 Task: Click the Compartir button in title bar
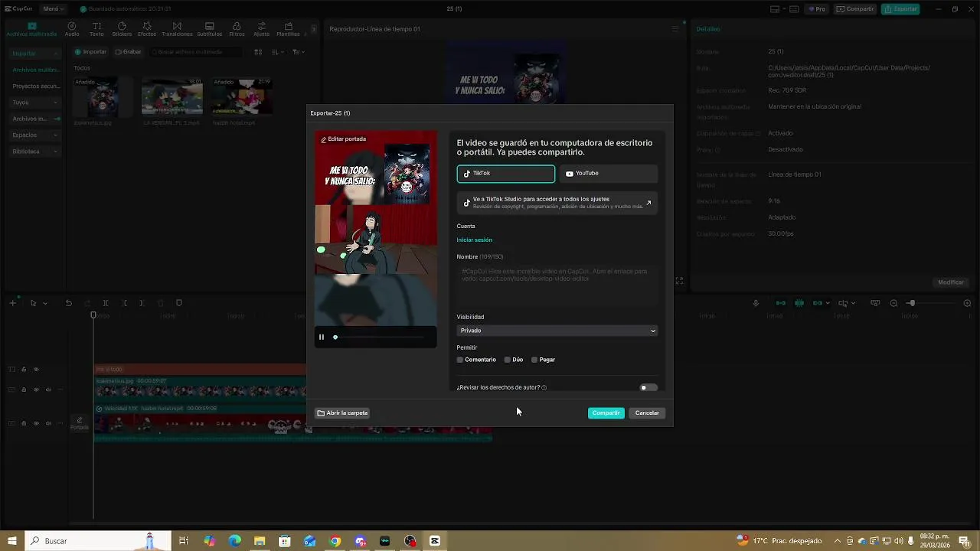coord(855,9)
